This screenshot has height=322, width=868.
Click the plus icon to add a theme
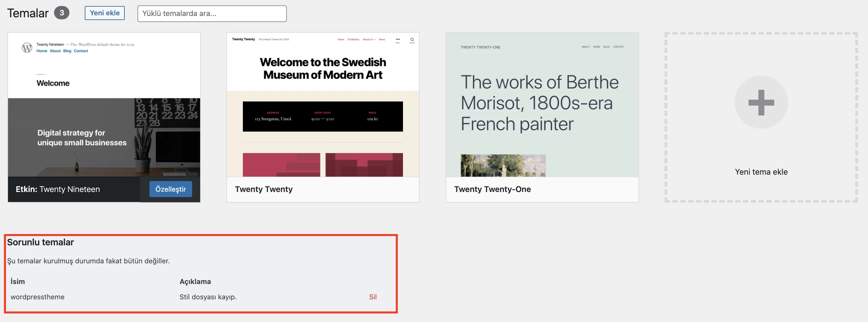(761, 102)
